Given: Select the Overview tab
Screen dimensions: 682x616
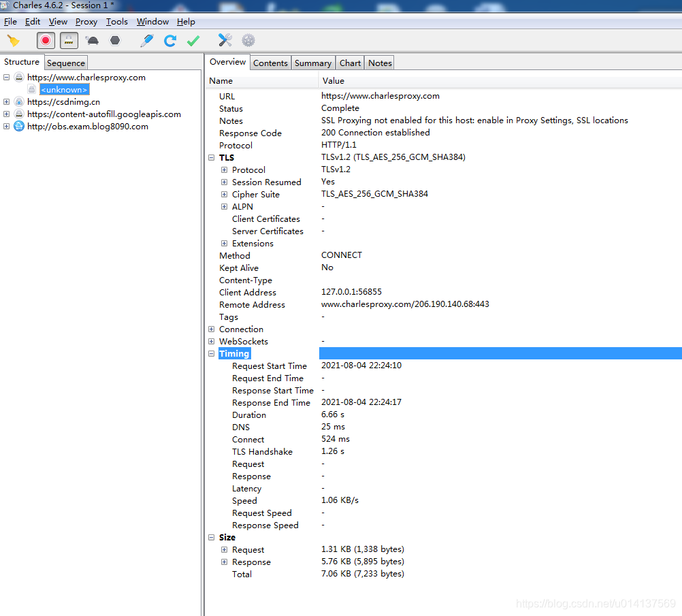Looking at the screenshot, I should pyautogui.click(x=227, y=62).
